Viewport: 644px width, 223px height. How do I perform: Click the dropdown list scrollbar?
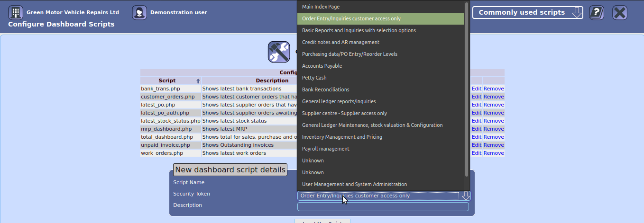coord(467,90)
